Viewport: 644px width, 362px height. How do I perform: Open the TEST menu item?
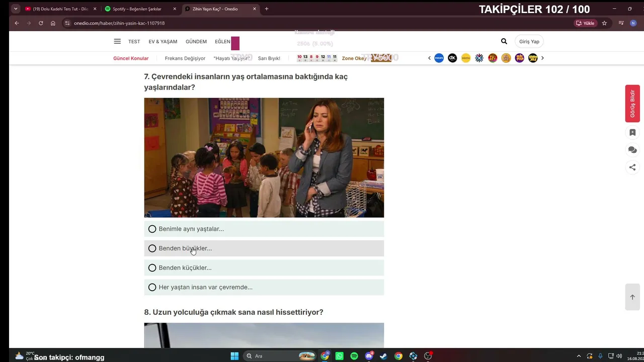point(134,42)
